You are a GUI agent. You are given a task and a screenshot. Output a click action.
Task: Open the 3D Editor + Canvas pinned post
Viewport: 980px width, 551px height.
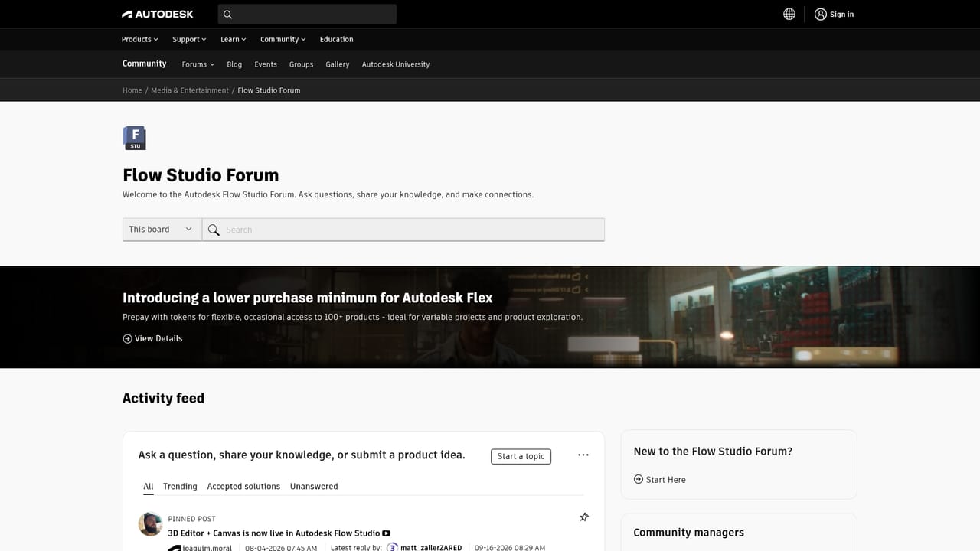(x=274, y=533)
